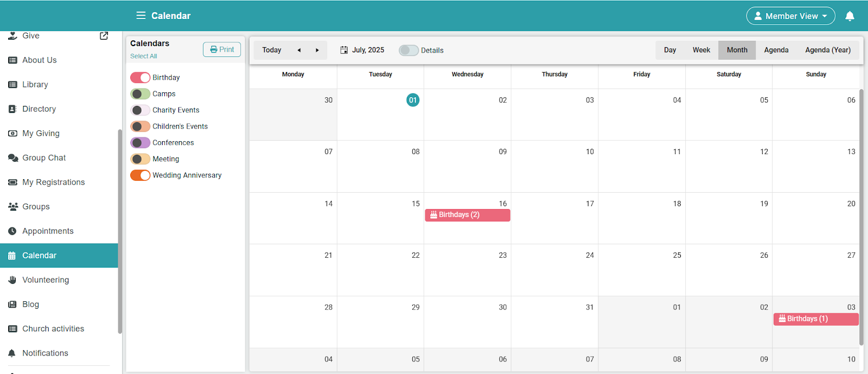The image size is (868, 374).
Task: Click the calendar grid vertical scrollbar
Action: 861,217
